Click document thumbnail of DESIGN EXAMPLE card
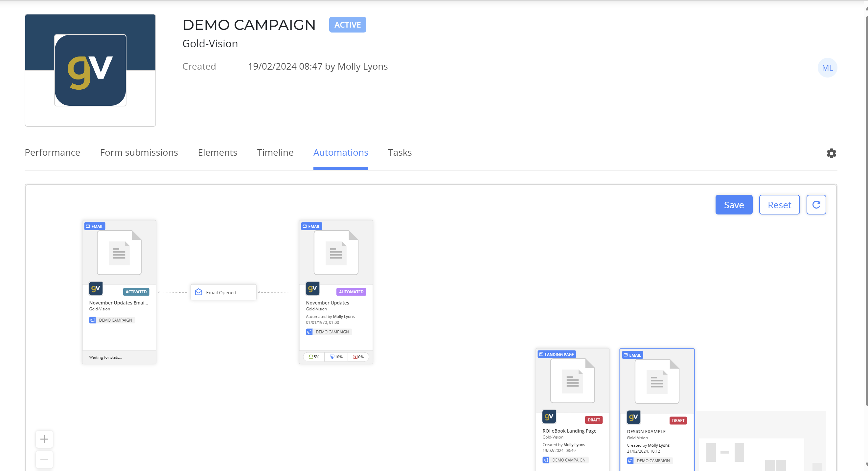 click(657, 381)
